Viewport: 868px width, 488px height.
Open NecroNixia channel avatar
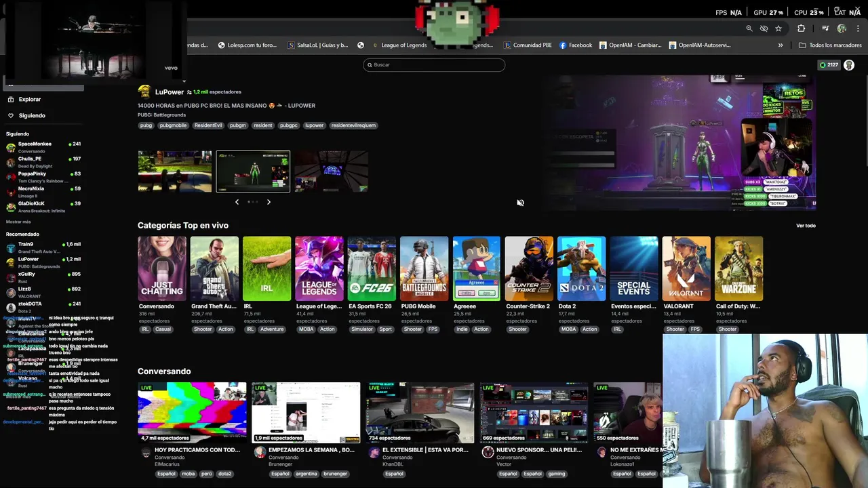click(x=11, y=192)
